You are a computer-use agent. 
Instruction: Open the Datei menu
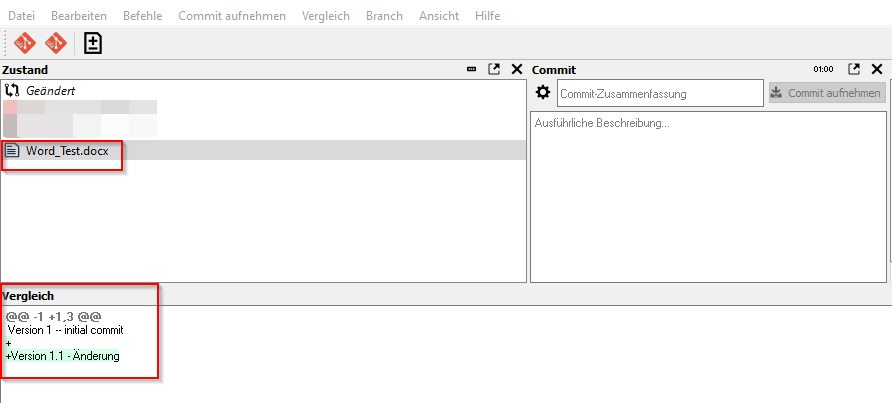22,16
